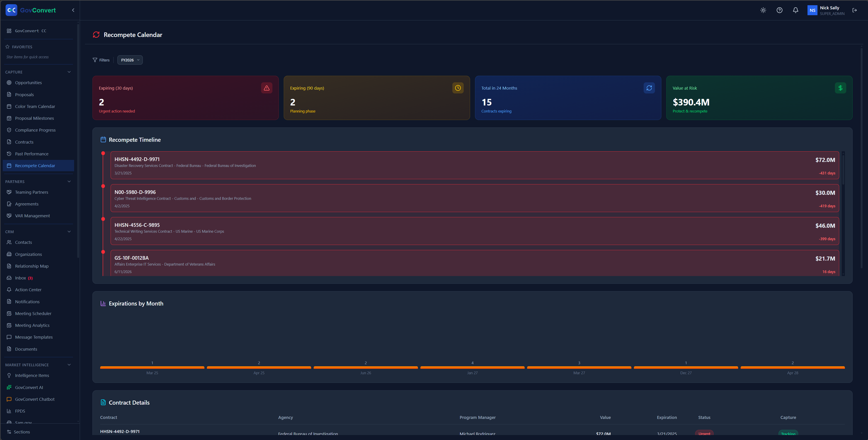The height and width of the screenshot is (440, 868).
Task: Click the Apr 28 expirations bar
Action: coord(793,367)
